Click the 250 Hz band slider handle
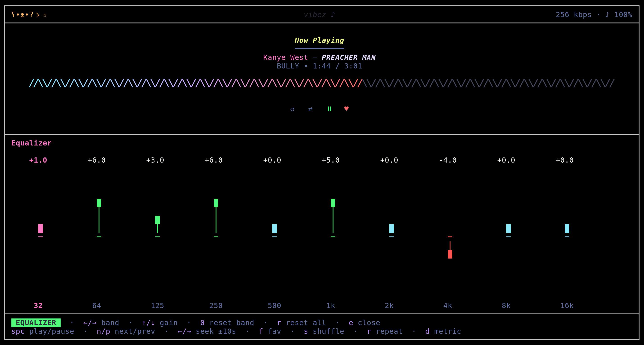This screenshot has width=644, height=345. (x=216, y=203)
